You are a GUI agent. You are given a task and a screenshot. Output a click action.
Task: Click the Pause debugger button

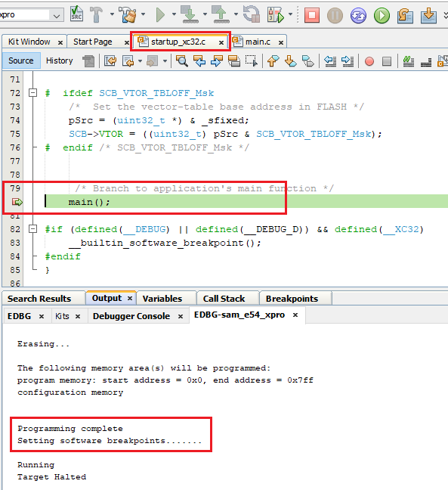335,15
